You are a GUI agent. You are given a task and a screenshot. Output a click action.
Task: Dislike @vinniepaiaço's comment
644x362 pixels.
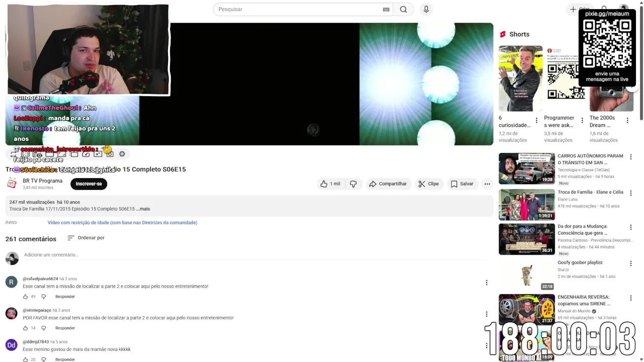click(43, 328)
